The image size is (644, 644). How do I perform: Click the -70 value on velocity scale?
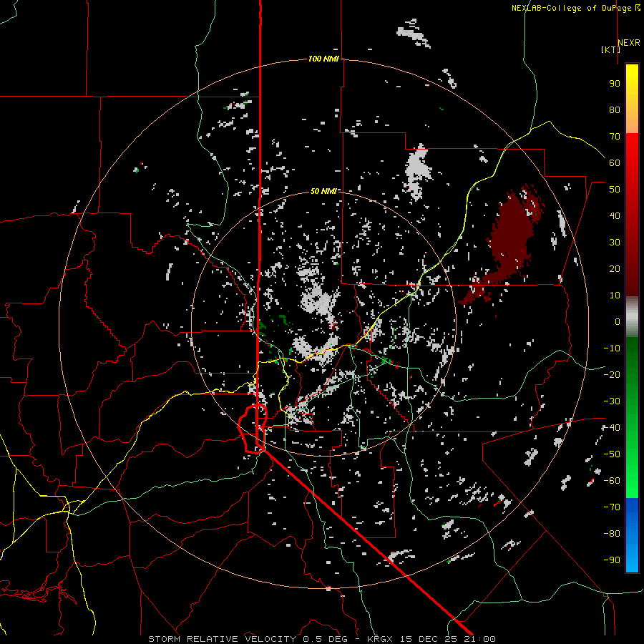coord(612,507)
